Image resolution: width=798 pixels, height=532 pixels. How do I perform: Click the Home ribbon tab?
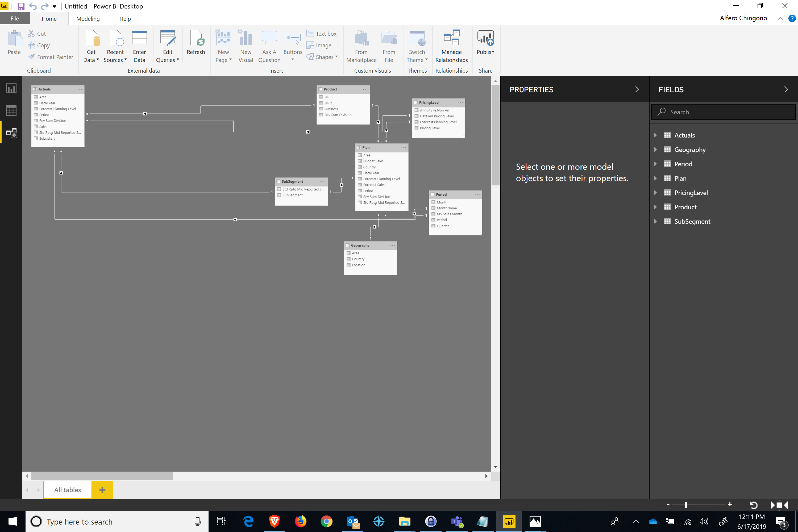pyautogui.click(x=49, y=18)
